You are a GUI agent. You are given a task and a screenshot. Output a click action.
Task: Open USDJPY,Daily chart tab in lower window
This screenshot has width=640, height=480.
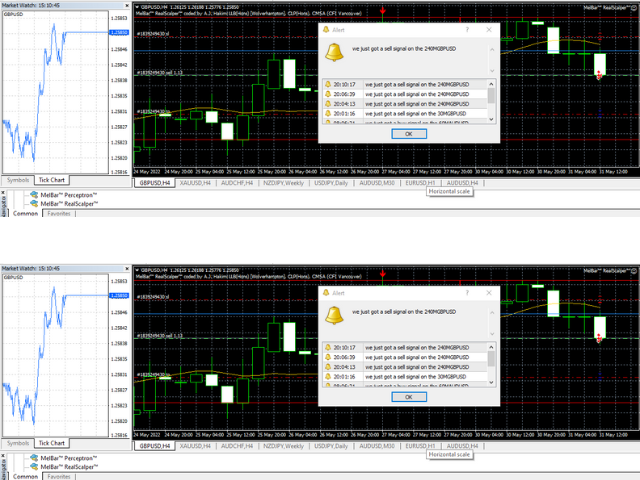(x=331, y=446)
